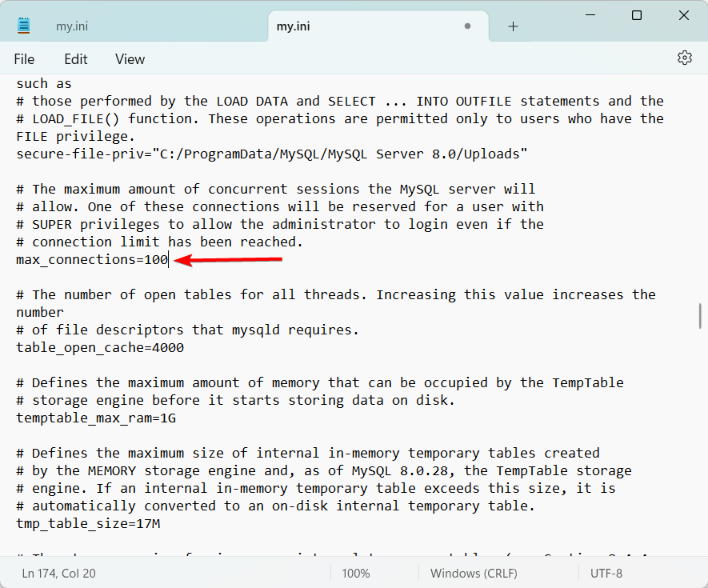708x588 pixels.
Task: Open the Edit menu
Action: tap(75, 59)
